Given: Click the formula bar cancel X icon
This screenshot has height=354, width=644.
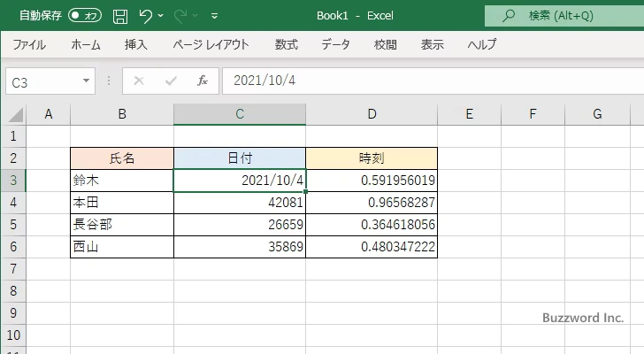Looking at the screenshot, I should (139, 81).
